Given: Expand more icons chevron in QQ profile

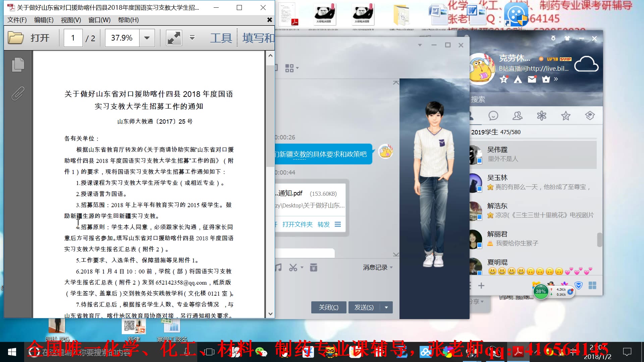Looking at the screenshot, I should click(x=556, y=79).
